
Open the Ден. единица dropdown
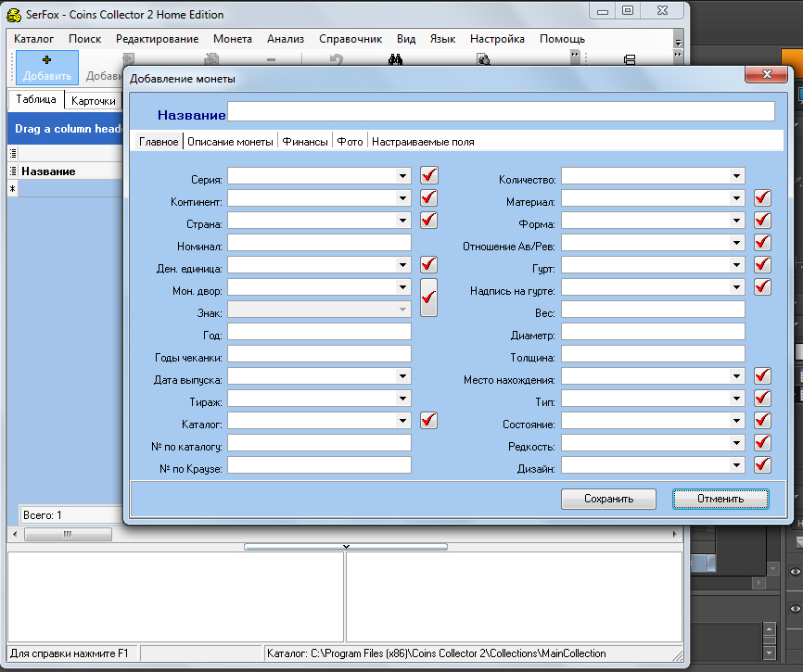403,265
